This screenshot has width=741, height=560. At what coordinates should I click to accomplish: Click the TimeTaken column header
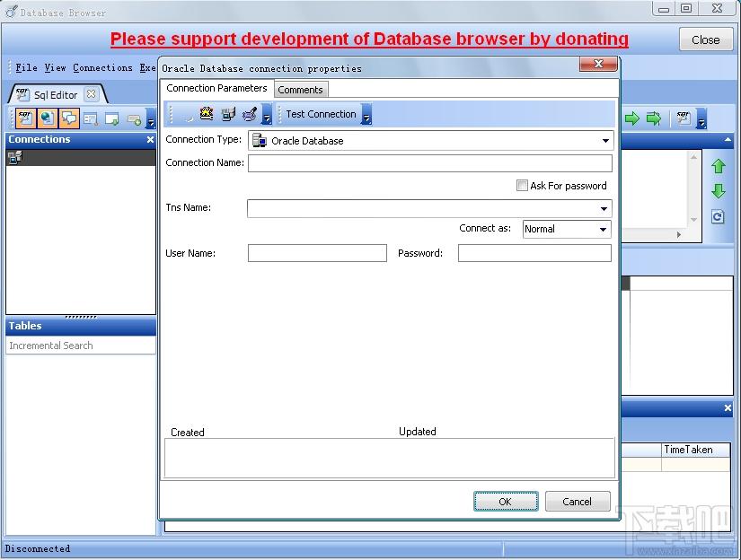(695, 450)
